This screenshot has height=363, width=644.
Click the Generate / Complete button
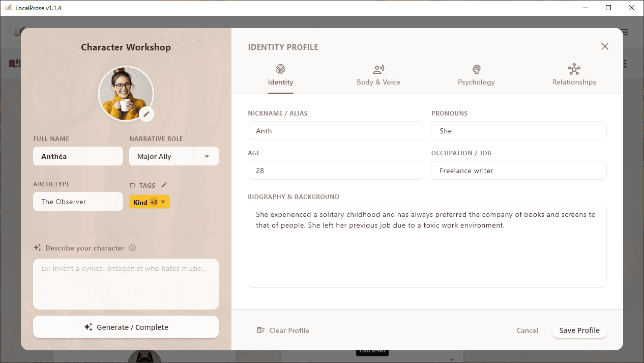(x=126, y=326)
